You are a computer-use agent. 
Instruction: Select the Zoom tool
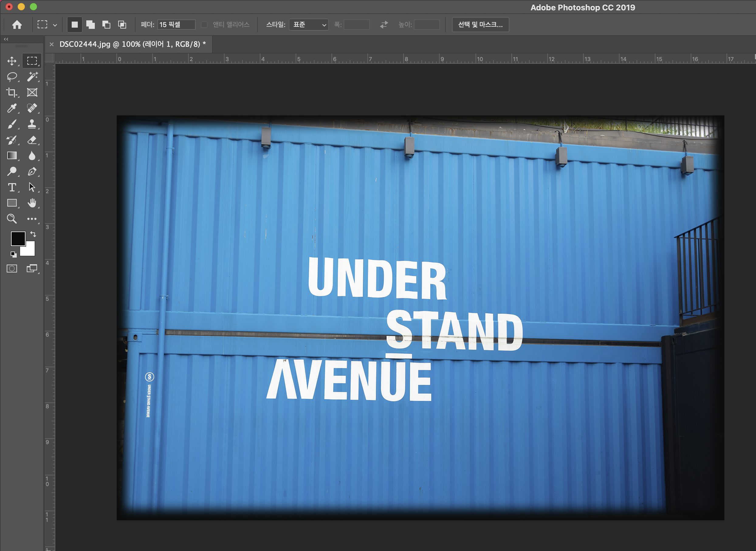pos(12,219)
